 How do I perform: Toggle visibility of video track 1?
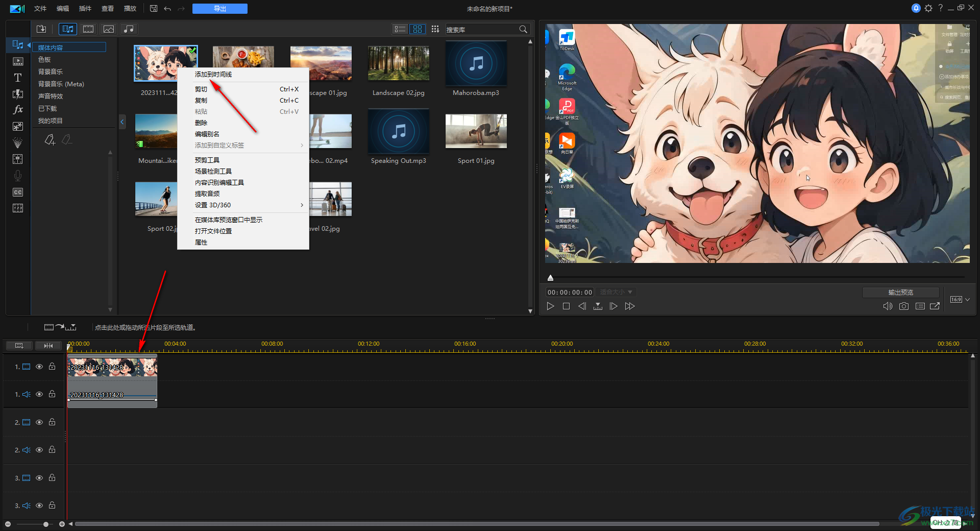(x=39, y=367)
